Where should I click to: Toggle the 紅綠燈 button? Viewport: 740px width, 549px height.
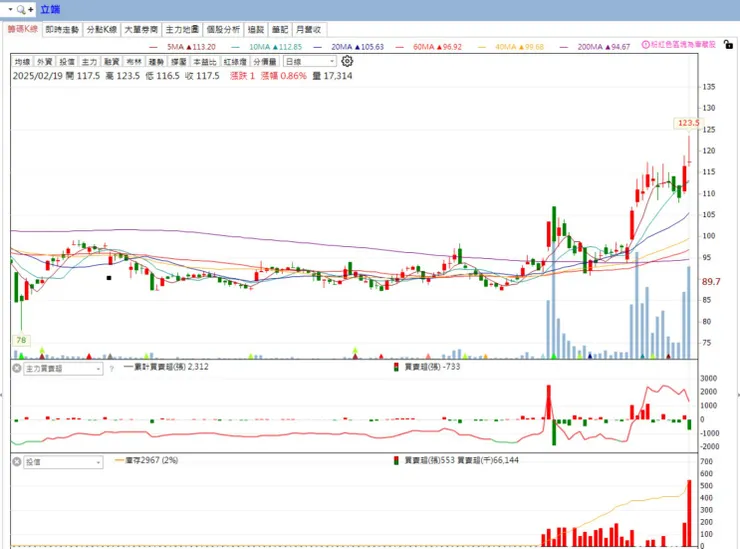[235, 62]
